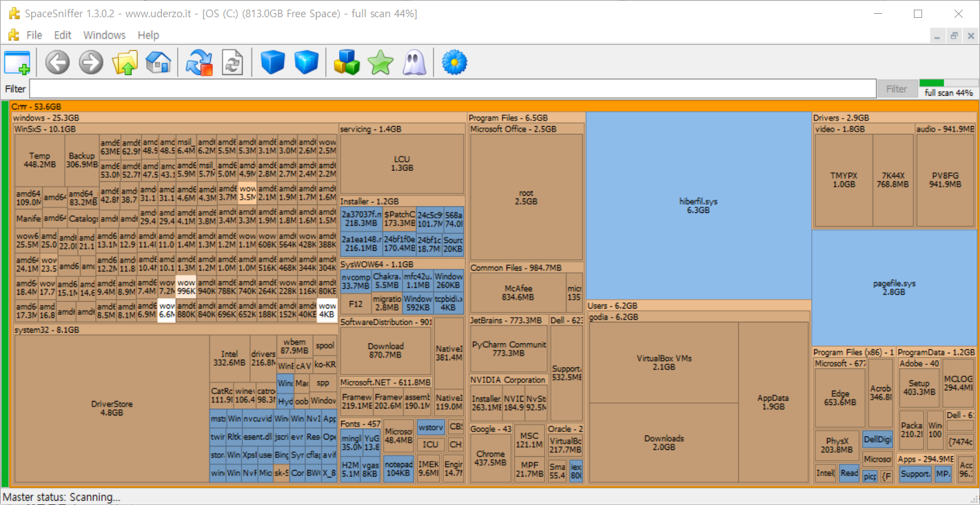The width and height of the screenshot is (980, 505).
Task: Select the MCLOG 294.4MB block
Action: coord(957,383)
